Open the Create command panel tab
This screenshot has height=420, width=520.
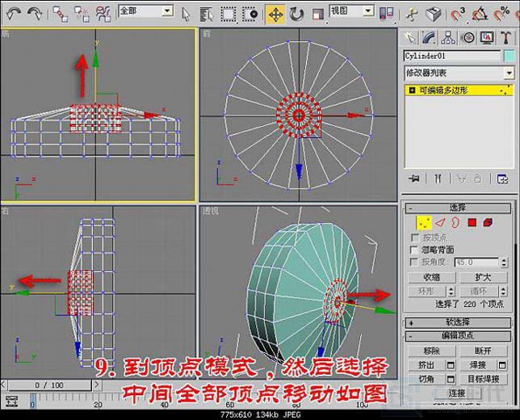click(410, 38)
